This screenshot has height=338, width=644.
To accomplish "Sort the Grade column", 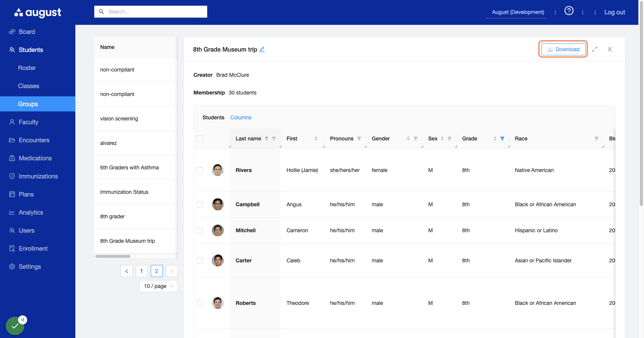I will coord(495,139).
